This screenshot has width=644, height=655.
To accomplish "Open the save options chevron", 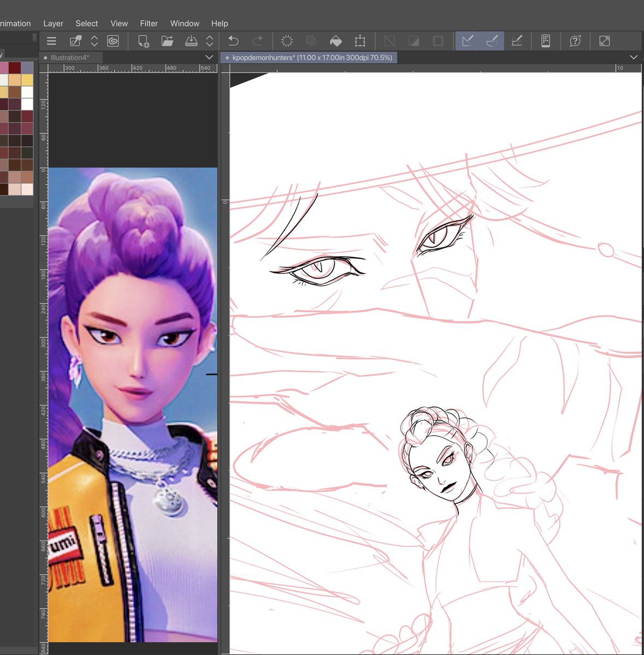I will (210, 41).
